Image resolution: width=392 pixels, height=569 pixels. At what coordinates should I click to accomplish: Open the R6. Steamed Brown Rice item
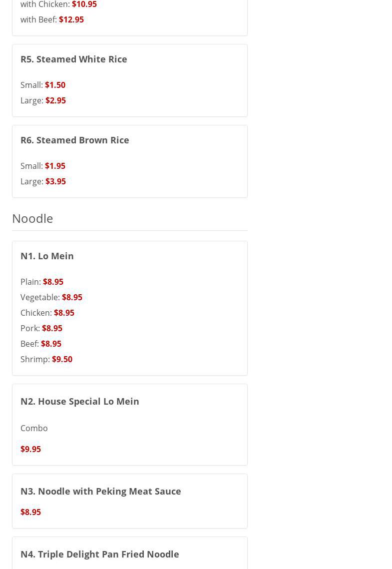click(x=75, y=140)
